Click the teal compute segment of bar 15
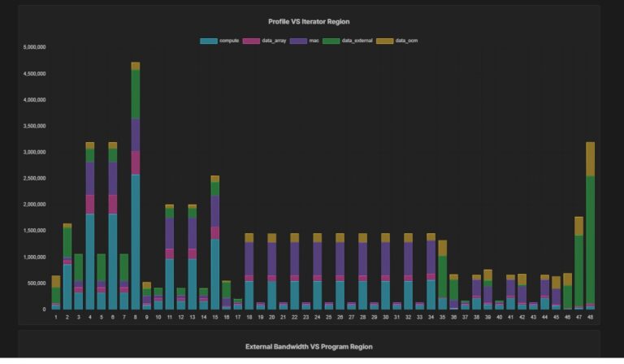The image size is (624, 364). coord(215,274)
